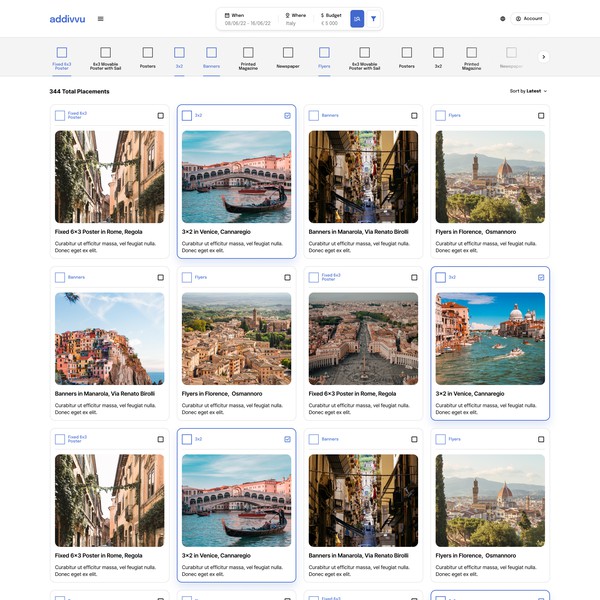Open the Florence cathedral photo in the first row
The image size is (600, 600).
[x=490, y=176]
